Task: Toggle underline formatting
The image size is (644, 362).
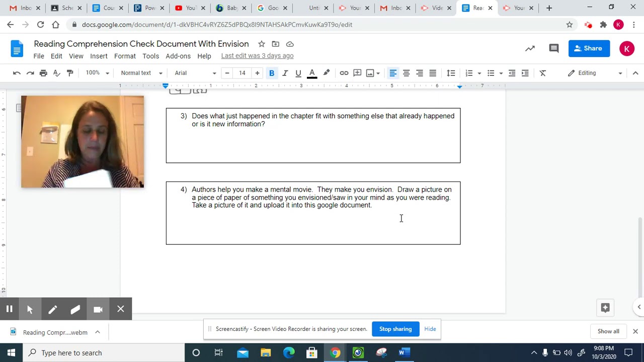Action: [x=298, y=73]
